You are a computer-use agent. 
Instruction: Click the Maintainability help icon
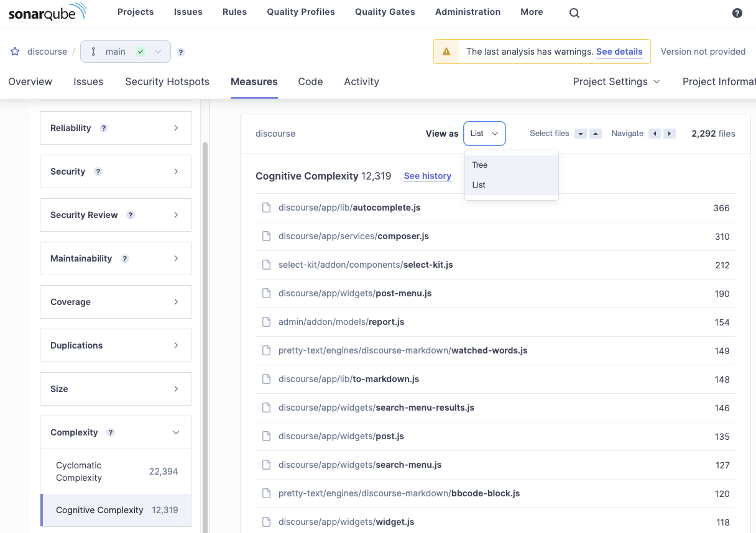[125, 258]
